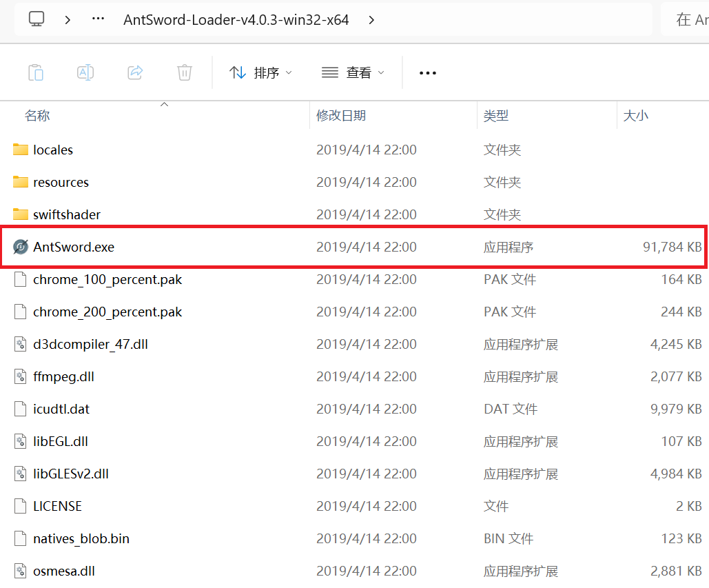
Task: Click the 9,979 KB size of icudtl.dat
Action: 676,409
